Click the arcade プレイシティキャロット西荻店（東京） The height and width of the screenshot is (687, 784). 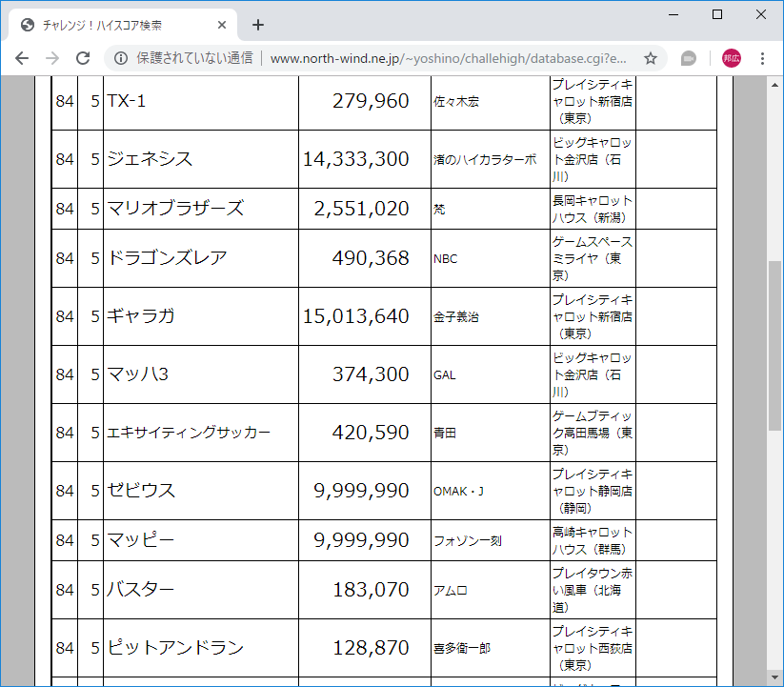coord(593,648)
